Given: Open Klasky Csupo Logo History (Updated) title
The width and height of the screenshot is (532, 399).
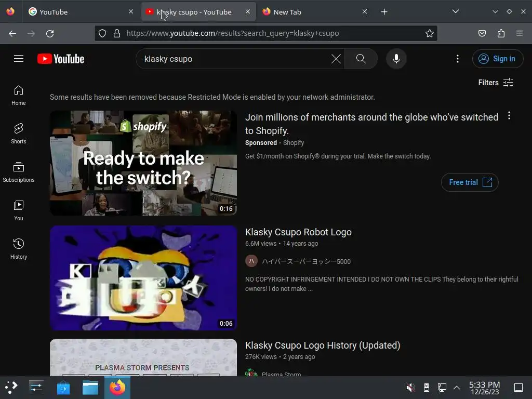Looking at the screenshot, I should [x=323, y=345].
